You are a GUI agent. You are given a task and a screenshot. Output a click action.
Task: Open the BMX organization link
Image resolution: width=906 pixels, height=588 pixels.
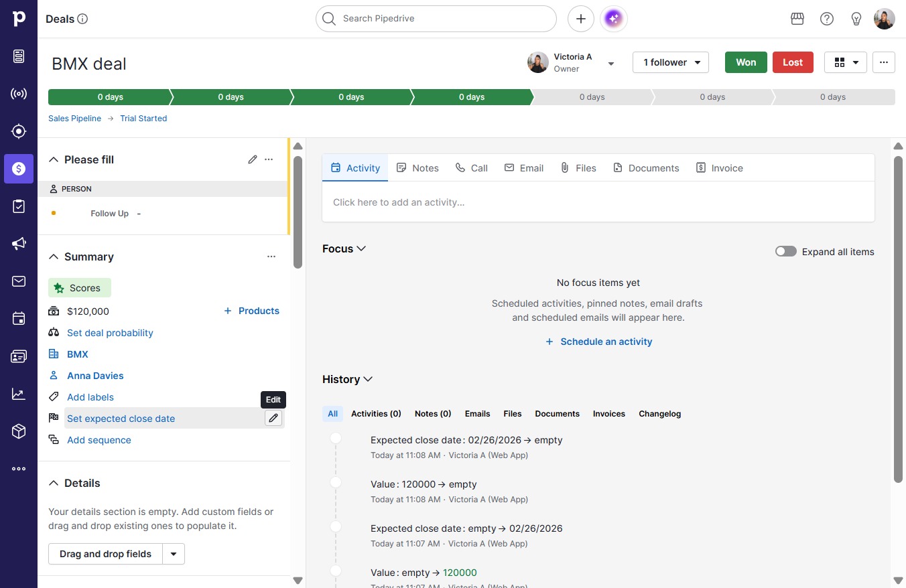78,354
